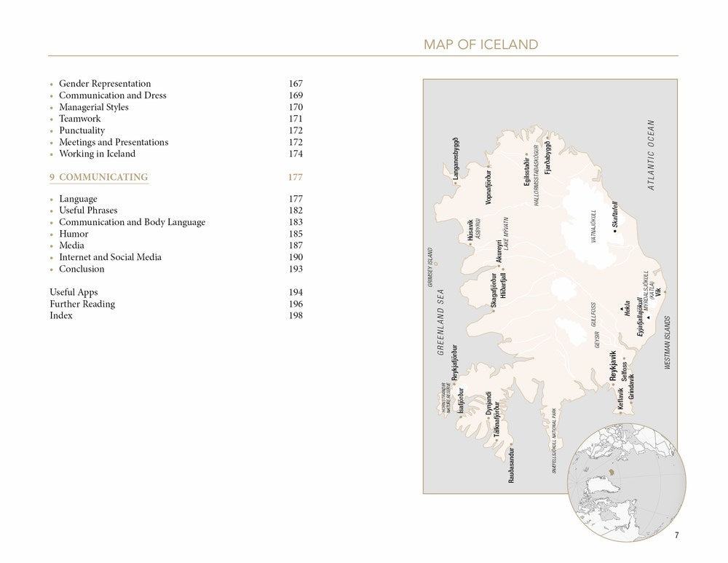
Task: Click the Grímsey Island marker
Action: 436,264
